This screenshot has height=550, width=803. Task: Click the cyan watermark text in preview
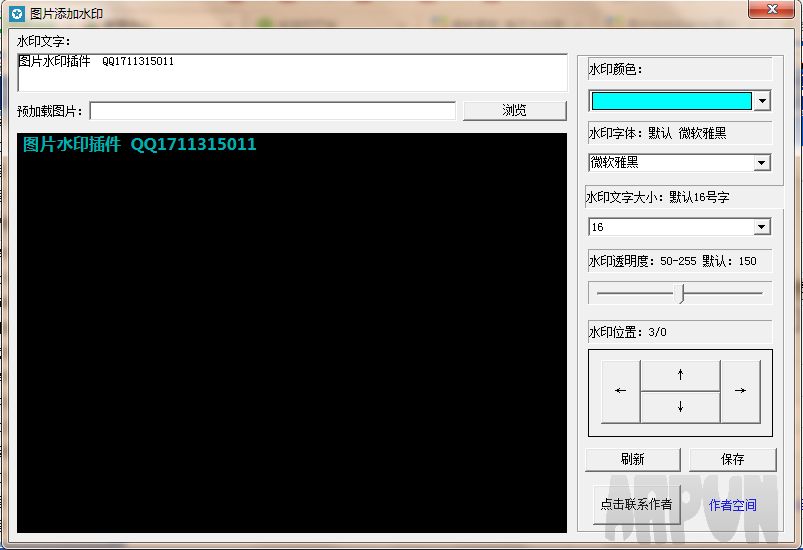pyautogui.click(x=139, y=144)
